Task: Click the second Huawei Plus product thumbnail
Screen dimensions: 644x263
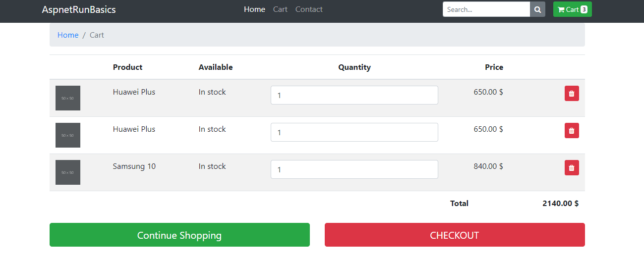Action: coord(68,135)
